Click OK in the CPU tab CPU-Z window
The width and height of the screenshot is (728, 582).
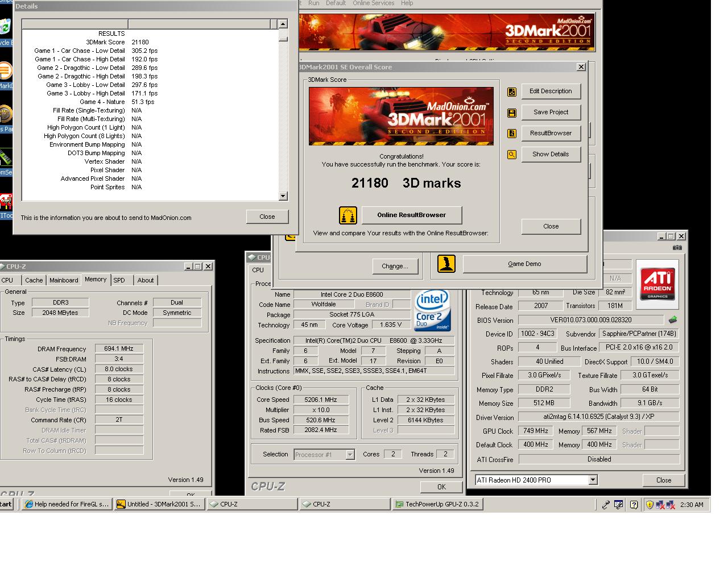tap(441, 487)
